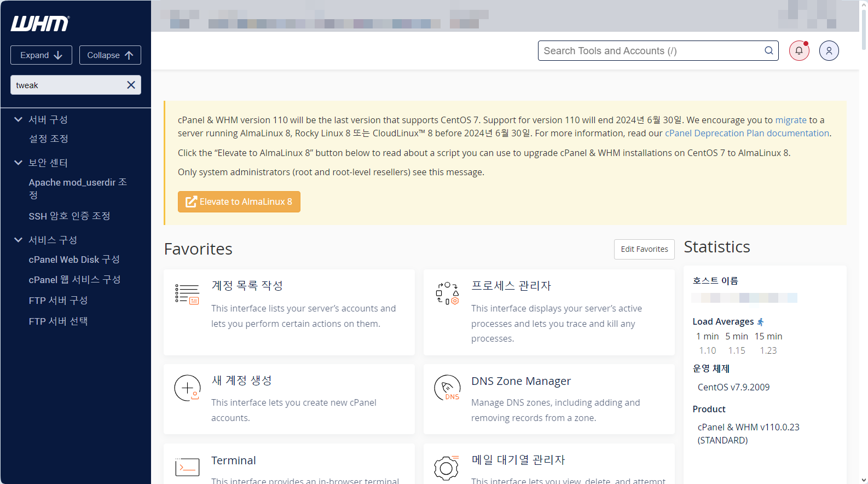Open the user account profile icon
Viewport: 868px width, 484px height.
click(829, 51)
